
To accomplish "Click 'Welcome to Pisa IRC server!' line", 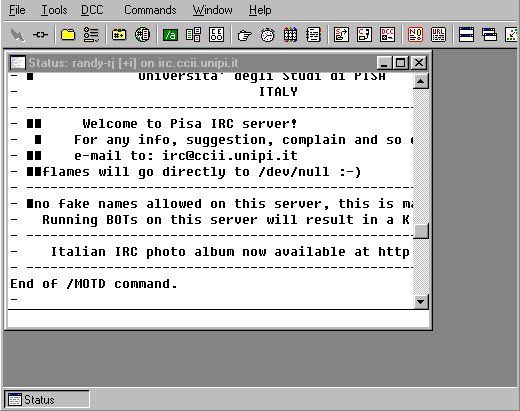I will [x=190, y=124].
